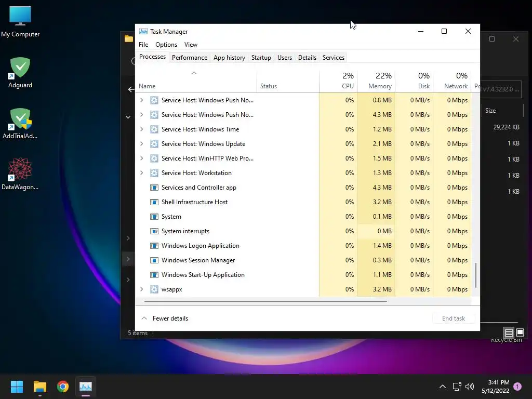Click the Windows Logon Application icon

click(x=154, y=246)
